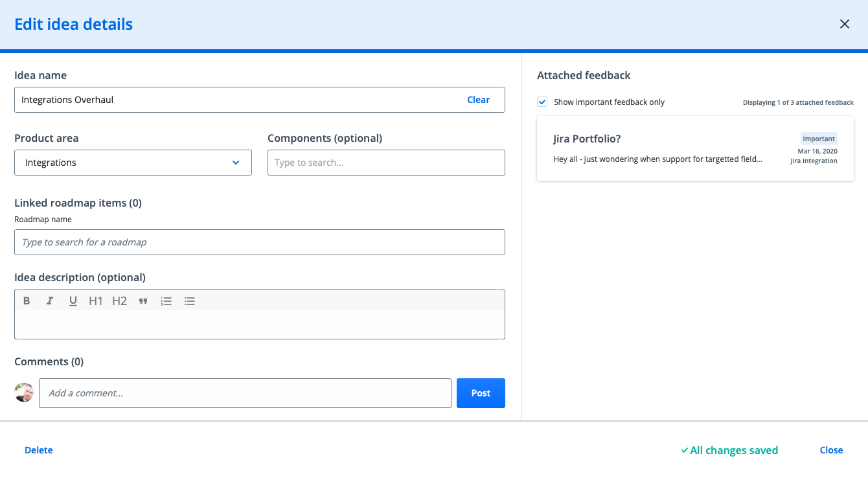Insert a numbered list
This screenshot has width=868, height=478.
tap(166, 301)
